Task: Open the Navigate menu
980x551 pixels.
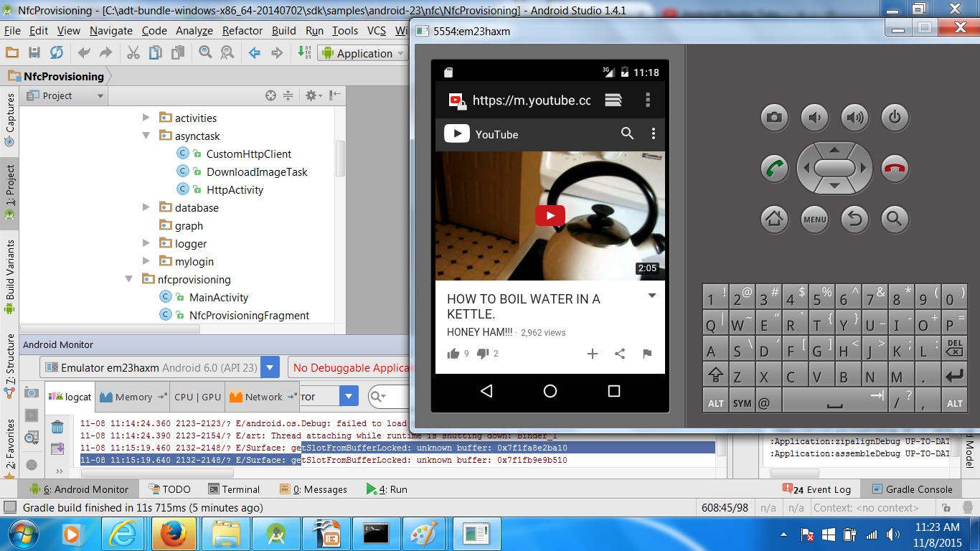Action: click(x=110, y=30)
